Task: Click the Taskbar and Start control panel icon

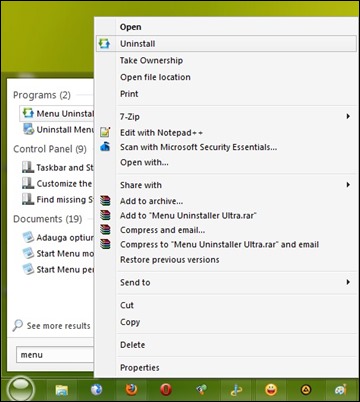Action: 28,167
